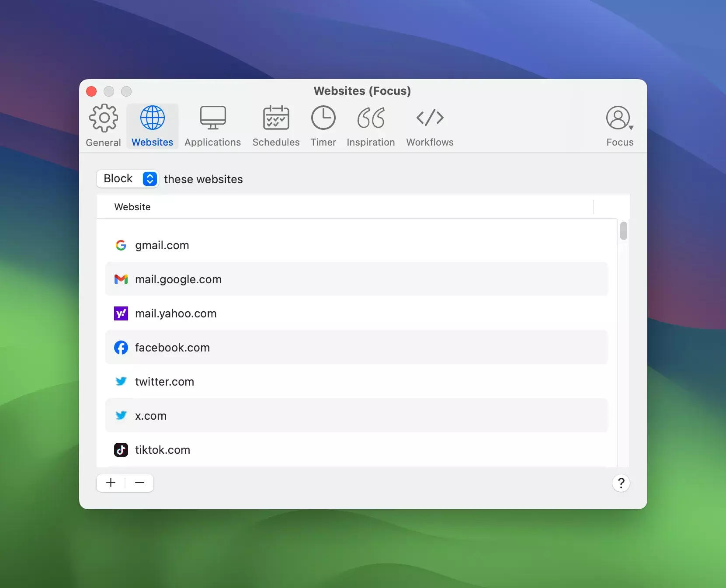Click the bird icon beside twitter.com
Viewport: 726px width, 588px height.
coord(121,382)
